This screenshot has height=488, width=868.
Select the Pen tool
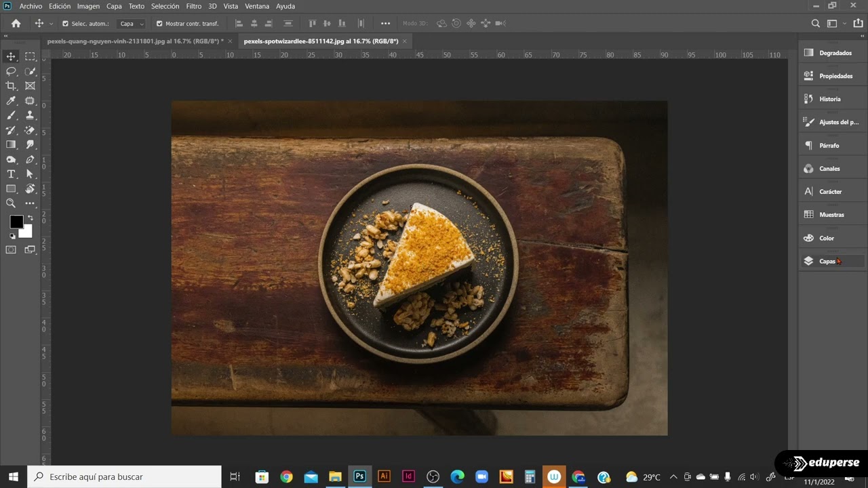30,160
